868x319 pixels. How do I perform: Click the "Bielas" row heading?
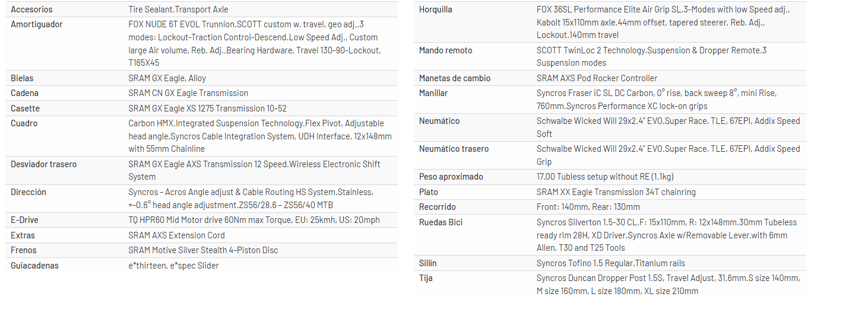click(22, 78)
